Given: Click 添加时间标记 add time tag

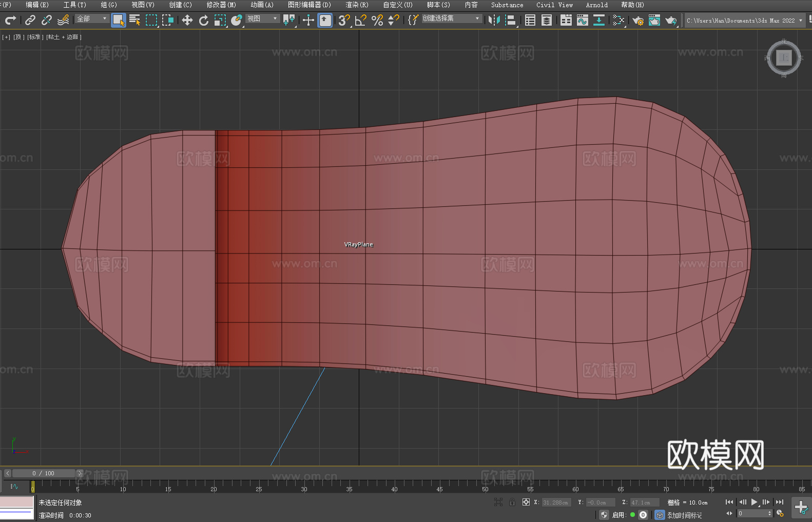Looking at the screenshot, I should (x=684, y=515).
